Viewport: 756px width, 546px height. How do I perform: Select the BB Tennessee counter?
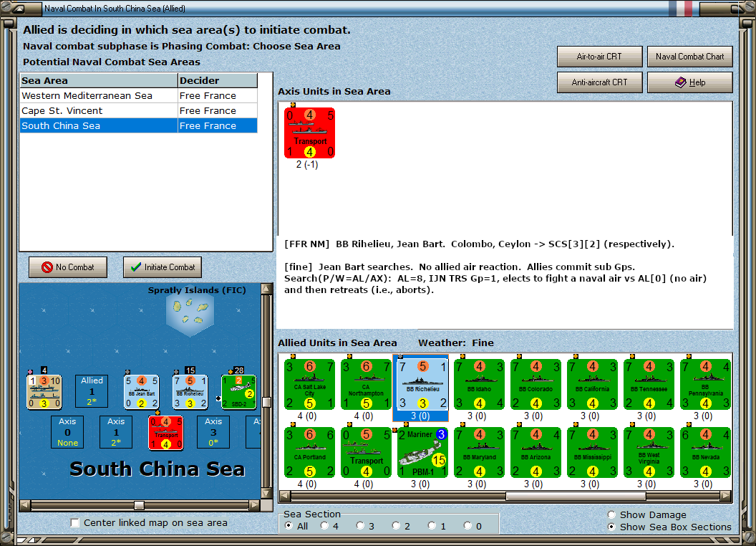(x=649, y=384)
